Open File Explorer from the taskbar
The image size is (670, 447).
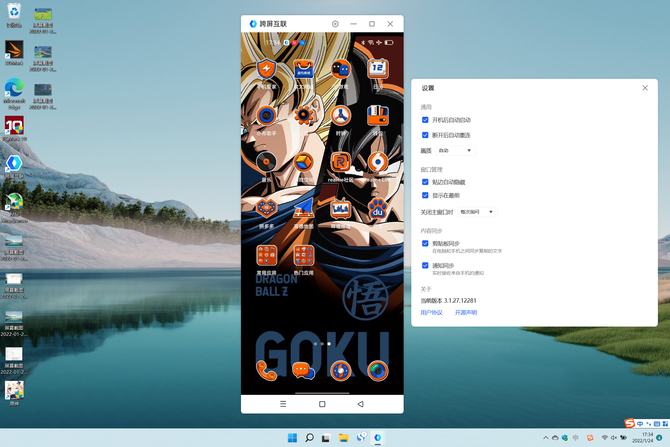click(344, 438)
